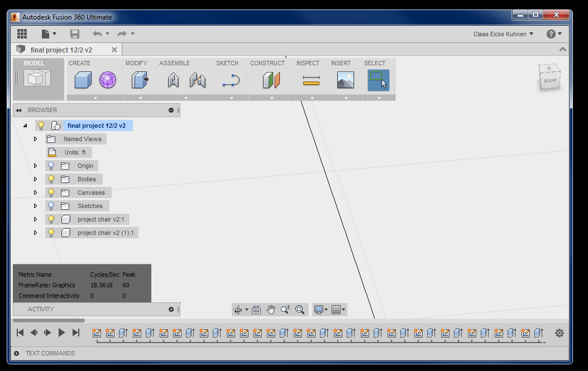Toggle visibility of project chair v2:1

(51, 219)
